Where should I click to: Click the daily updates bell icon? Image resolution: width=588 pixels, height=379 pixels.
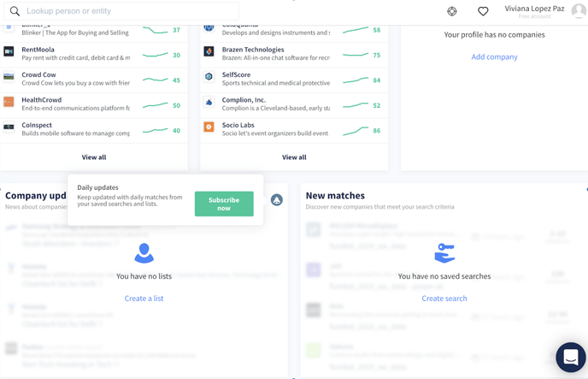click(277, 200)
